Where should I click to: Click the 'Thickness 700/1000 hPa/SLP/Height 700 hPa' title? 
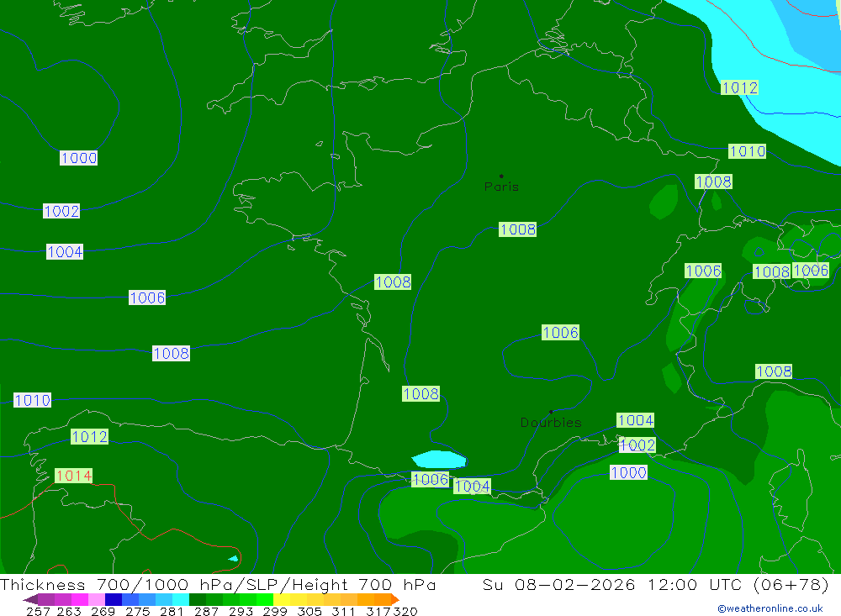coord(218,584)
